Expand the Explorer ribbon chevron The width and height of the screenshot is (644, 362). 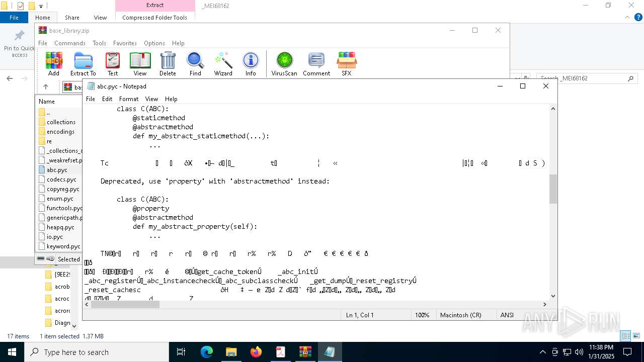pyautogui.click(x=627, y=17)
